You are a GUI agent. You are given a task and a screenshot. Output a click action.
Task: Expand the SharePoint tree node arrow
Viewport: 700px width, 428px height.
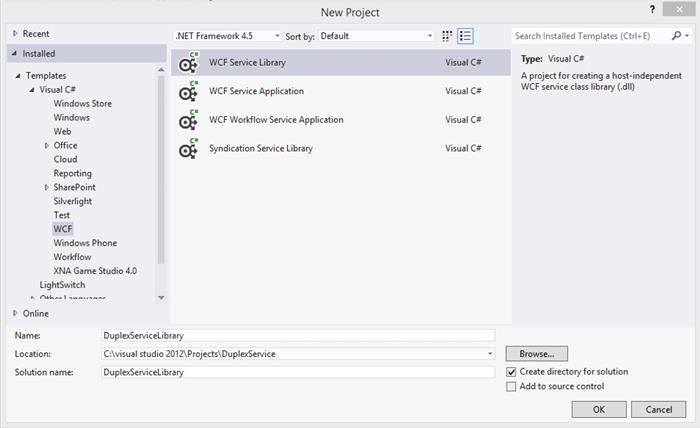click(46, 187)
